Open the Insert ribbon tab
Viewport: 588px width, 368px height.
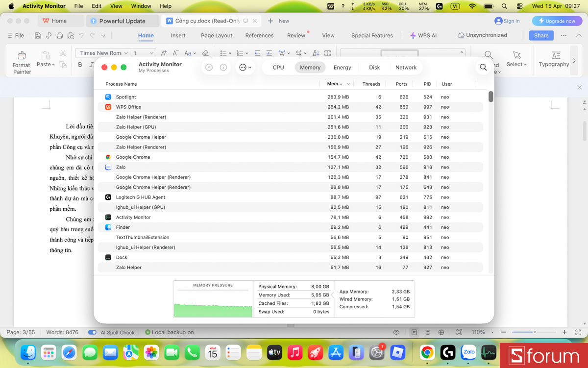[178, 35]
